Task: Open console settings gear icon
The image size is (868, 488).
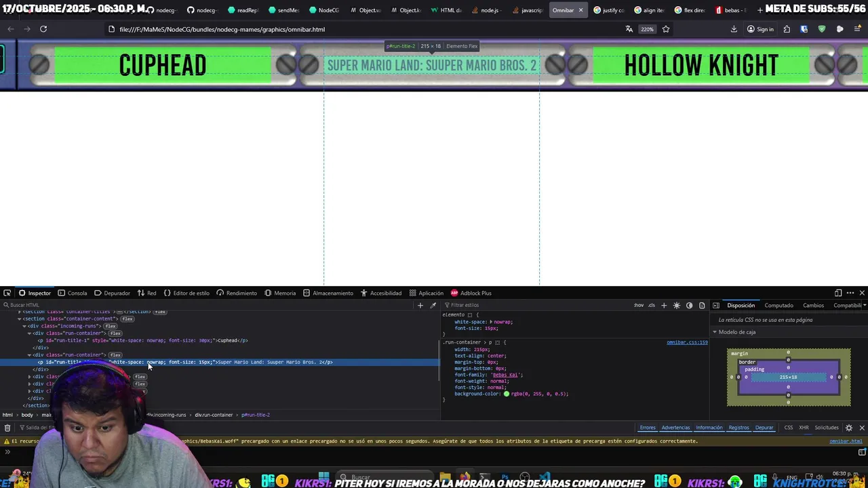Action: (849, 428)
